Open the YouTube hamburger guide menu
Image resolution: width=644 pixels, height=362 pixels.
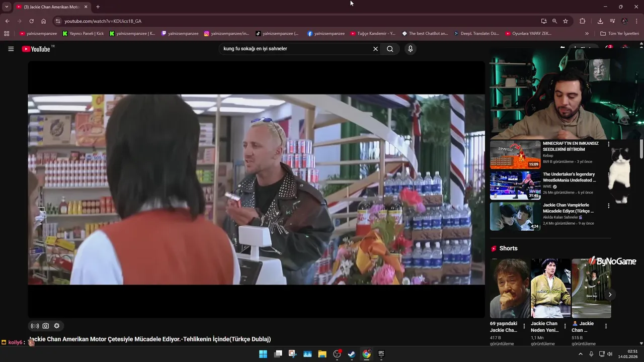pyautogui.click(x=11, y=49)
